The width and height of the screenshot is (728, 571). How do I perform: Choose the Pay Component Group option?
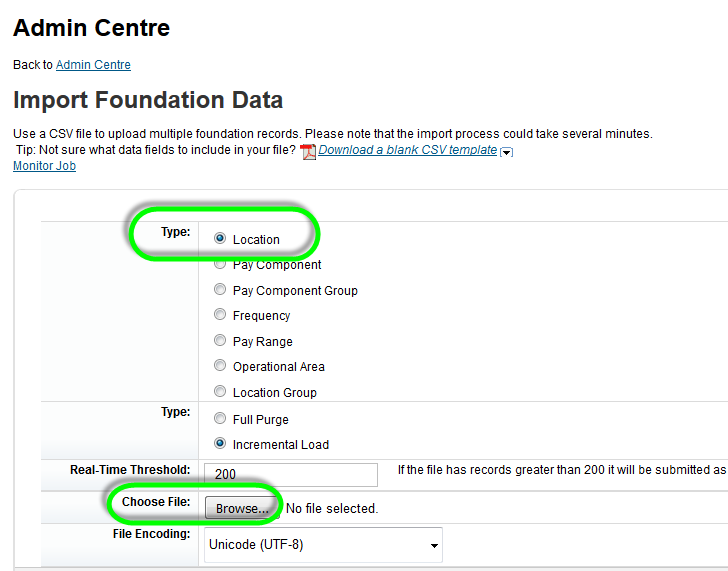(220, 289)
